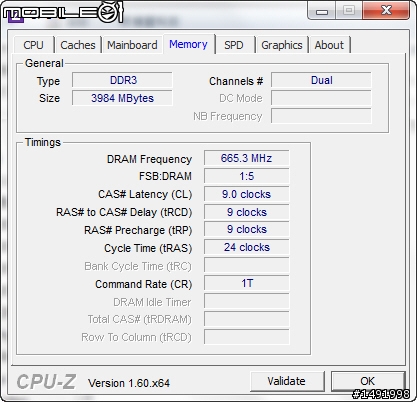
Task: Click the Cycle Time (tRAS) label
Action: (148, 248)
